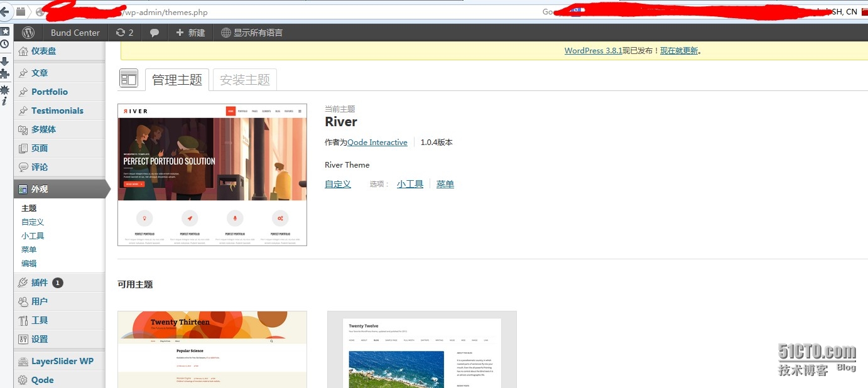Click the River theme screenshot thumbnail

(212, 175)
